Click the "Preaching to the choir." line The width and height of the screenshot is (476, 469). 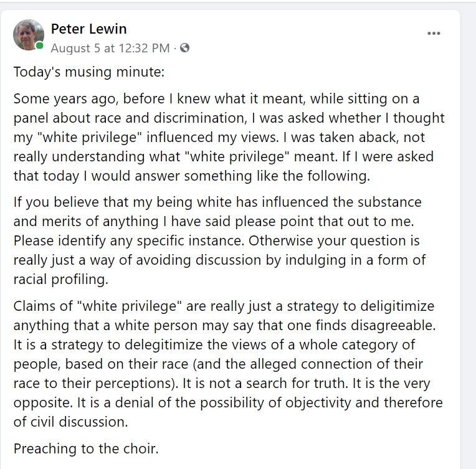[x=86, y=448]
